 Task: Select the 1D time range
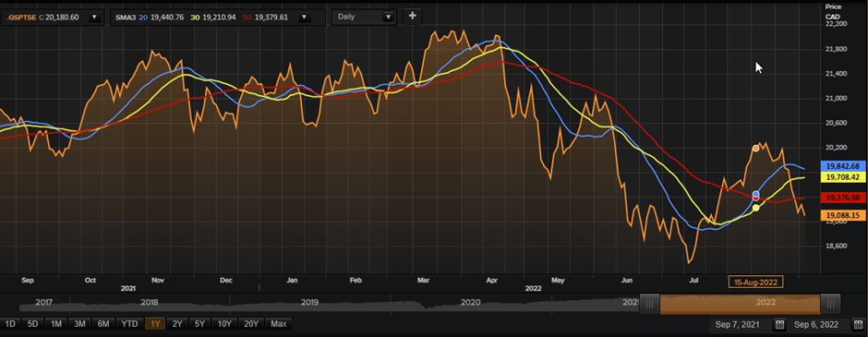click(10, 324)
